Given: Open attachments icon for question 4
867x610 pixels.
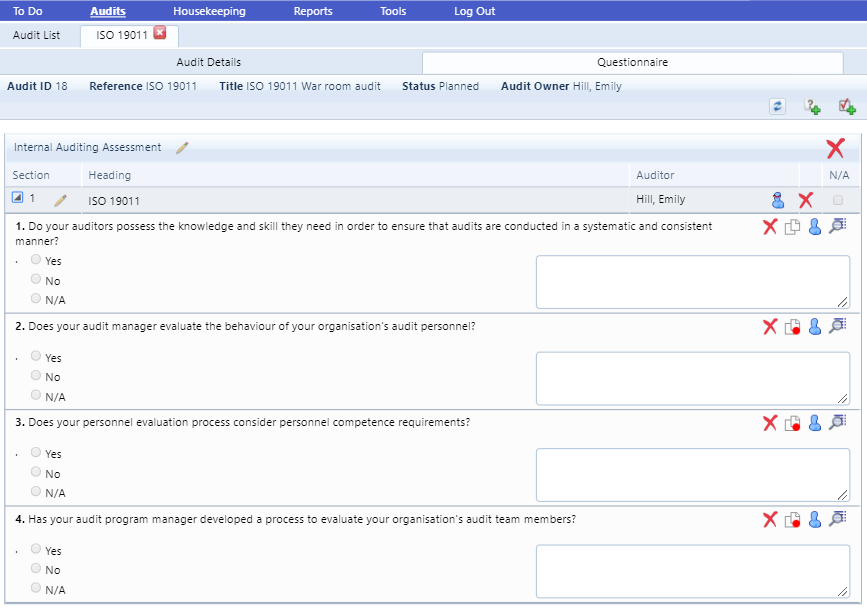Looking at the screenshot, I should click(792, 520).
